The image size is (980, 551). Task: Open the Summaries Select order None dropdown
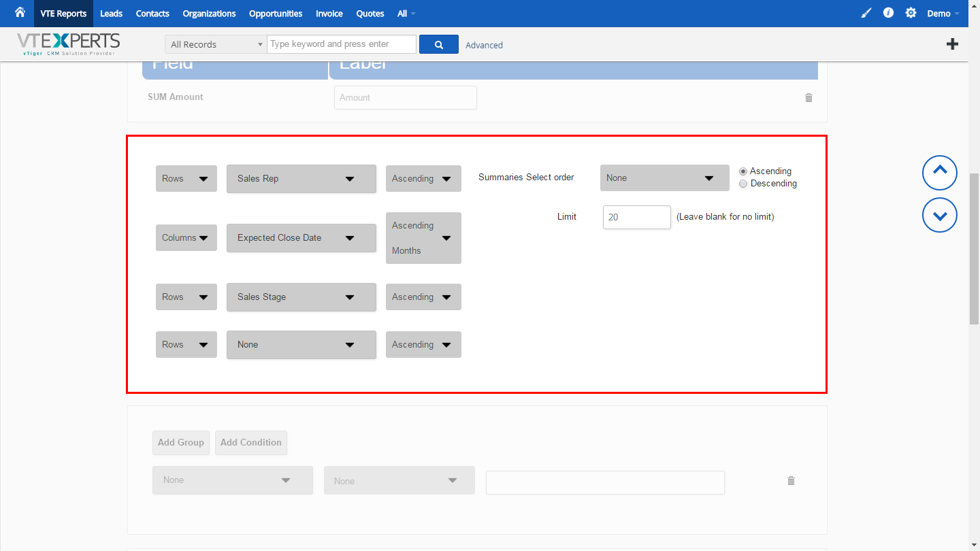click(x=665, y=178)
